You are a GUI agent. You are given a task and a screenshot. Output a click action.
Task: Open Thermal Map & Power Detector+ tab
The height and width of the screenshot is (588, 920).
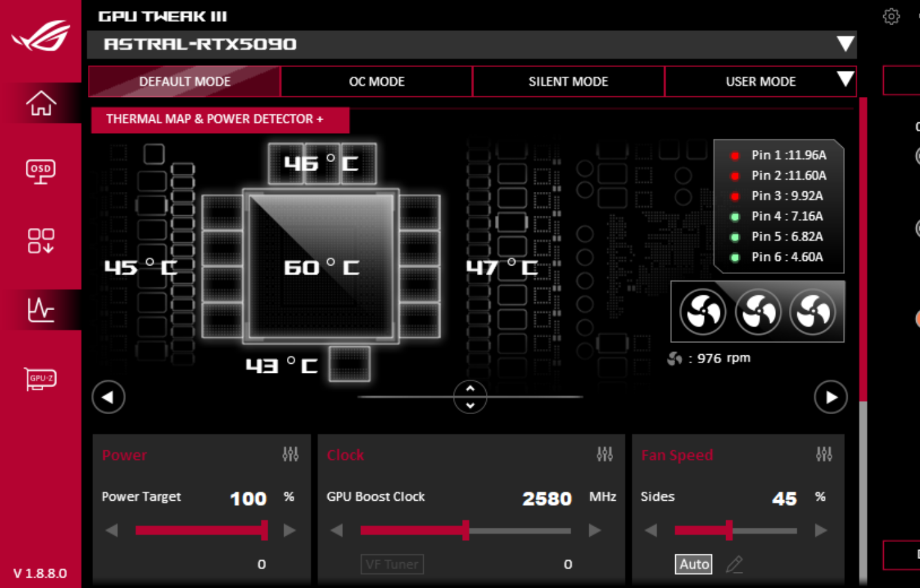pos(220,120)
